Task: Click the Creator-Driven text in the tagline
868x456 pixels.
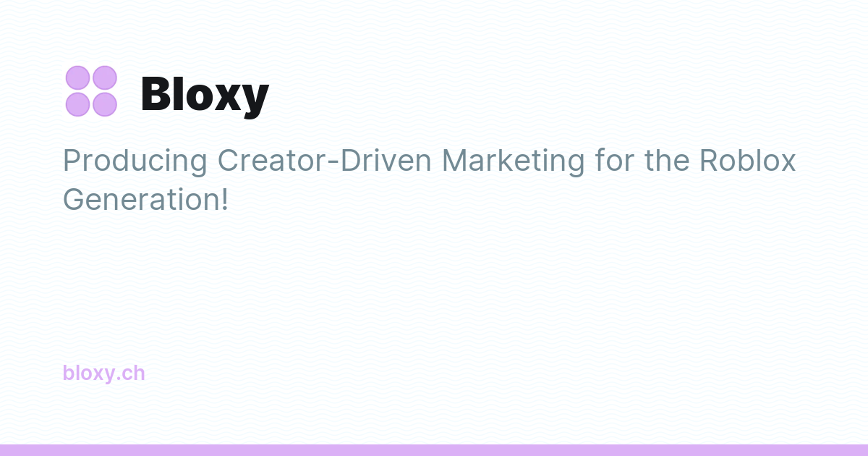Action: [325, 160]
